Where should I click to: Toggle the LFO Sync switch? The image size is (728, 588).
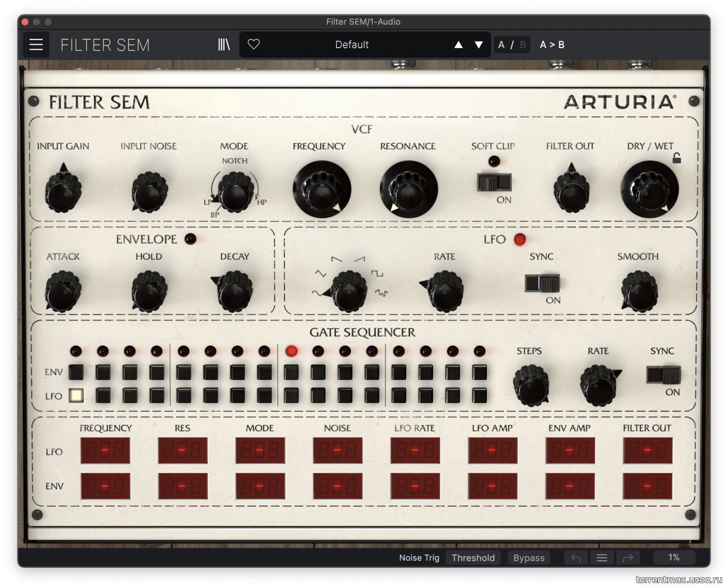coord(543,283)
